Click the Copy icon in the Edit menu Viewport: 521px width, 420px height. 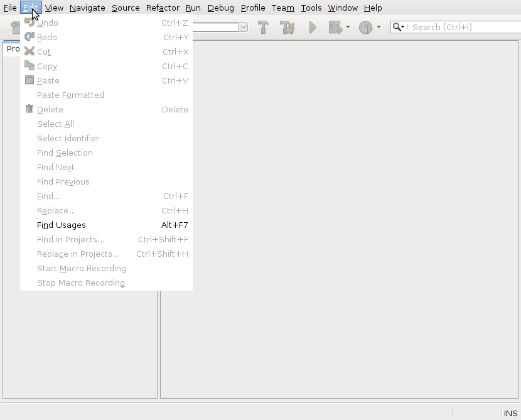coord(30,65)
